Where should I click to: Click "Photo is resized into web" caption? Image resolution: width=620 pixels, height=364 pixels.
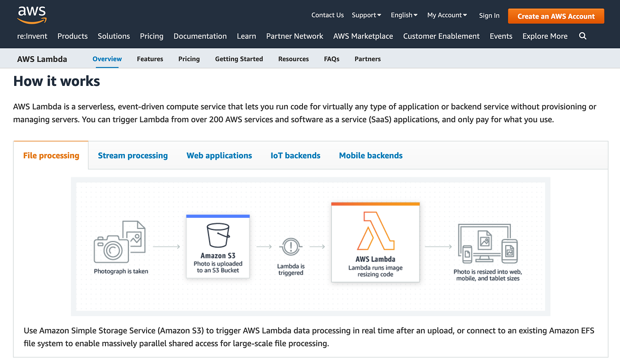point(488,275)
